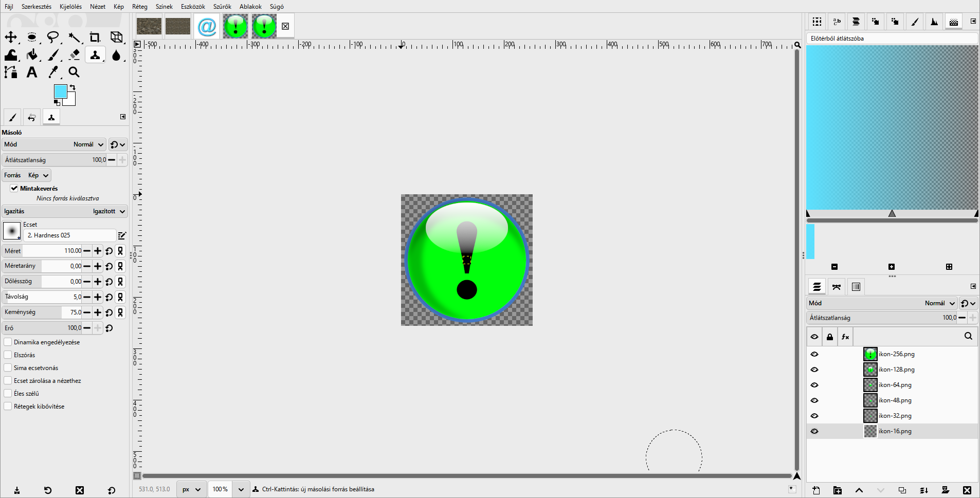
Task: Enable the Elszórás checkbox
Action: (8, 355)
